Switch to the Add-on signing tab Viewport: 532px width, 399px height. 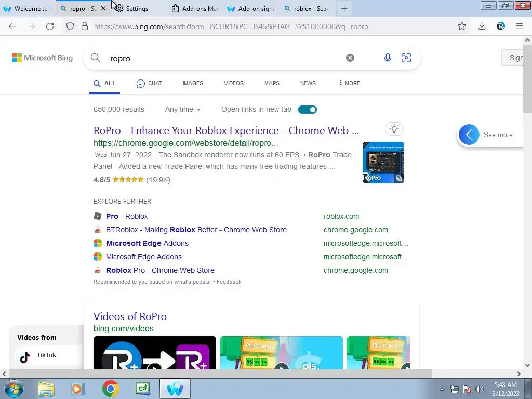click(251, 9)
